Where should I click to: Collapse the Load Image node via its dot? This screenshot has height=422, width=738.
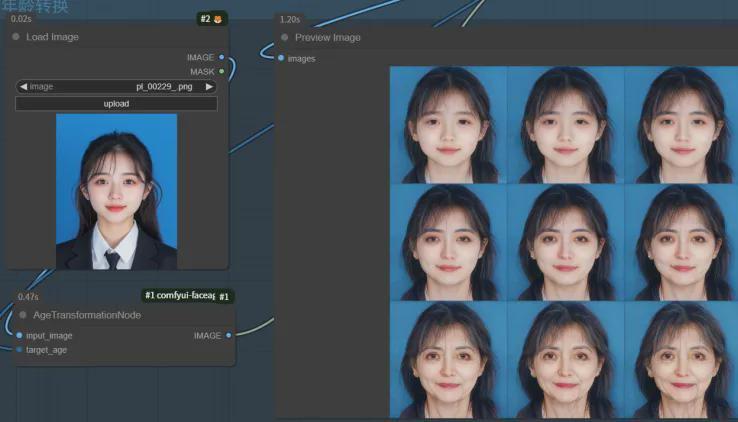point(16,37)
